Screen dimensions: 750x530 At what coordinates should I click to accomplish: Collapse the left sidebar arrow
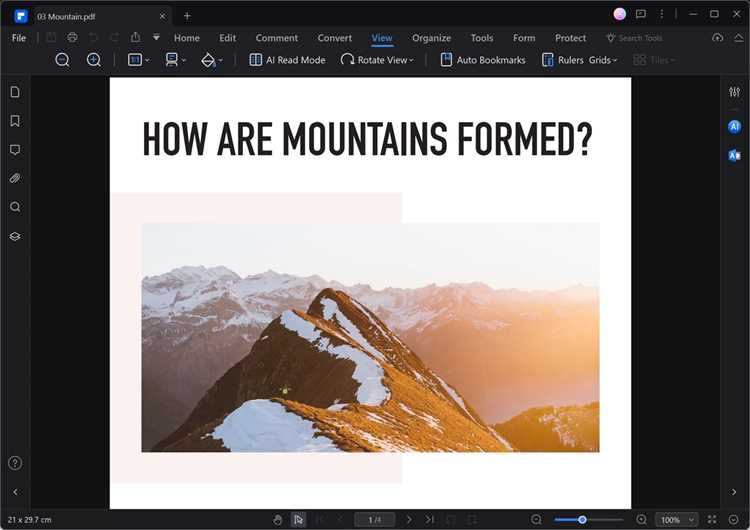coord(15,492)
